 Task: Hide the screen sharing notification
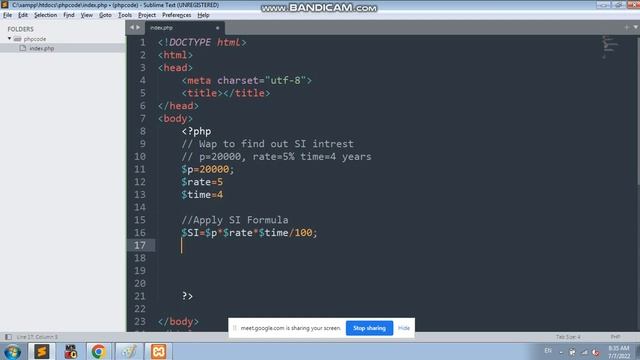tap(404, 328)
